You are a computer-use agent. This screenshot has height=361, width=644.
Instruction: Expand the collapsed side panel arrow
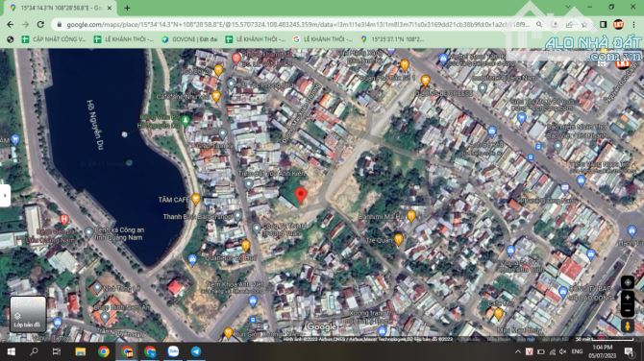5,195
